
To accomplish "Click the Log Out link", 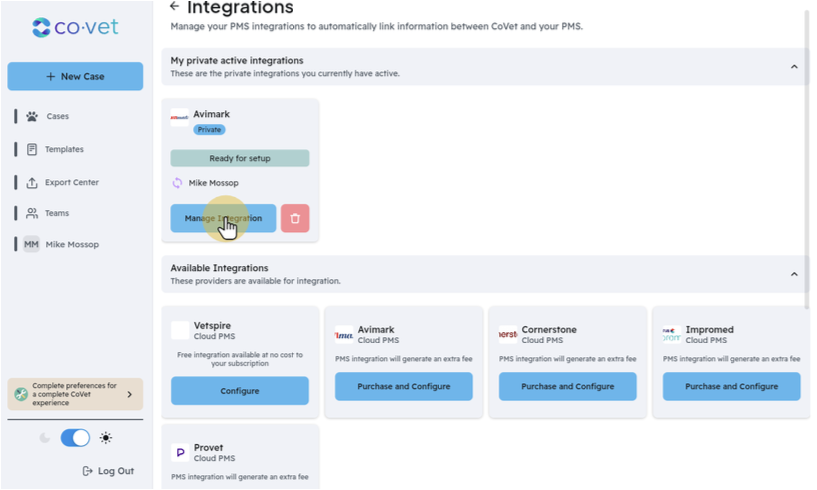I will 108,471.
